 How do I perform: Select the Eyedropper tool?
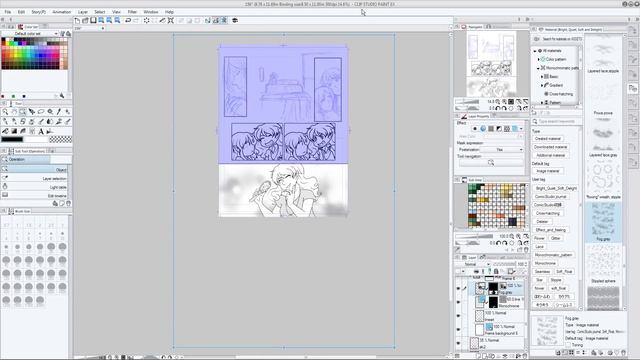59,111
